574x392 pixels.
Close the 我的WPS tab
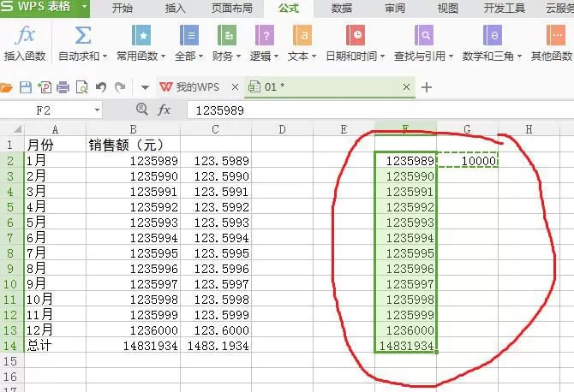(x=235, y=87)
